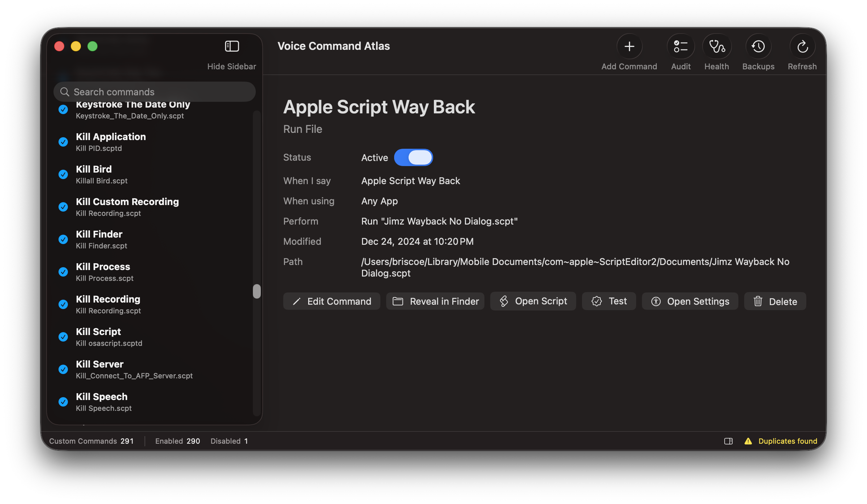Click the Kill_Connect_To_AFP_Server.scpt filename
This screenshot has height=504, width=867.
click(134, 376)
